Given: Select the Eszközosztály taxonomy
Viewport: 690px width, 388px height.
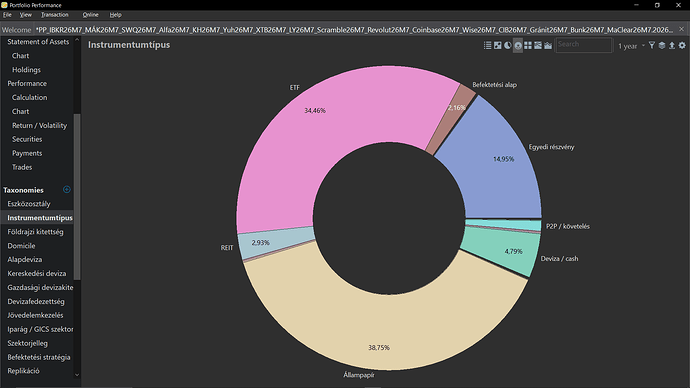Looking at the screenshot, I should pyautogui.click(x=29, y=204).
